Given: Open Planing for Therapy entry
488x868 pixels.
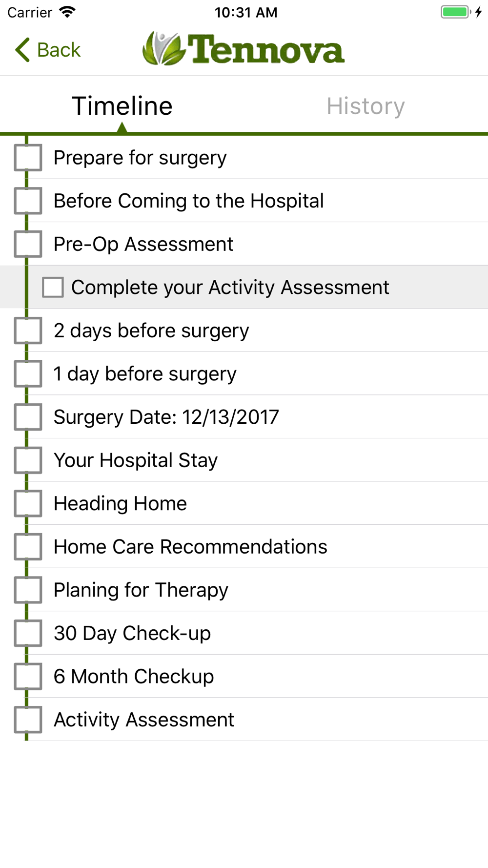Looking at the screenshot, I should (x=141, y=590).
